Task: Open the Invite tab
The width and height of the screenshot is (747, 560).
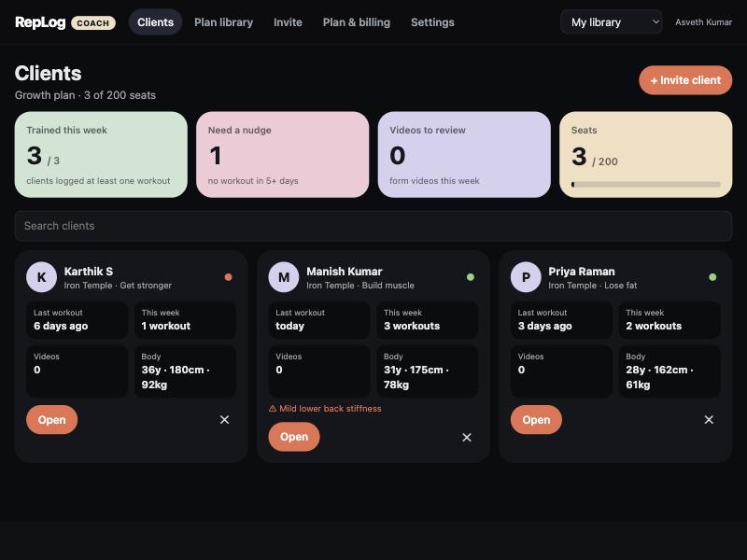Action: (288, 22)
